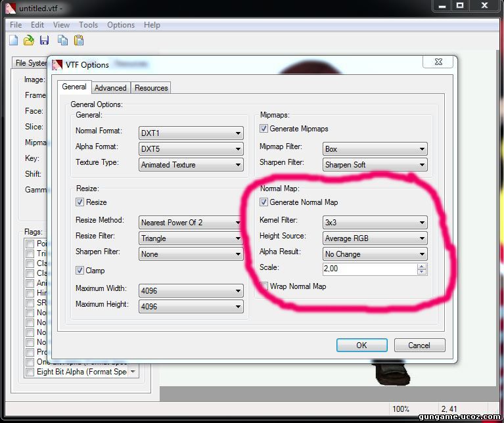Click the VTF Options dialog title icon
The width and height of the screenshot is (504, 423).
point(57,64)
